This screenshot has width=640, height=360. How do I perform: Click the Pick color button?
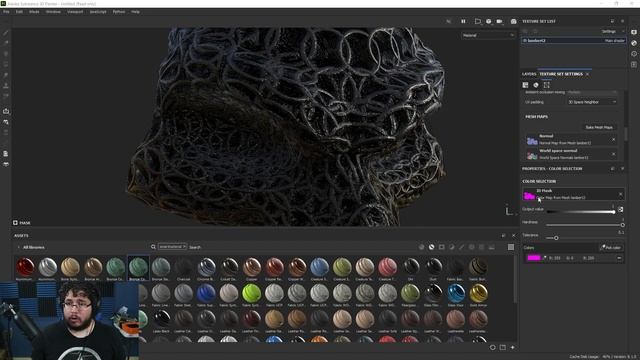click(x=611, y=247)
